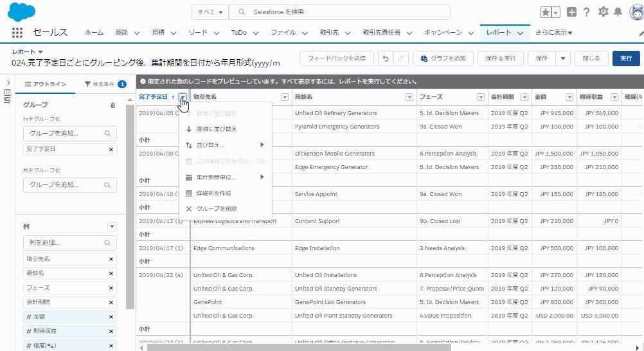Open 取引先名 column header dropdown
Image resolution: width=644 pixels, height=351 pixels.
pyautogui.click(x=285, y=97)
